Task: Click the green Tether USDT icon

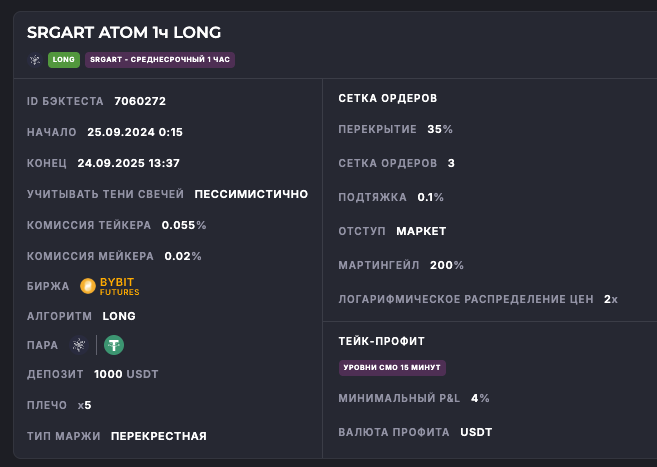Action: click(x=114, y=345)
